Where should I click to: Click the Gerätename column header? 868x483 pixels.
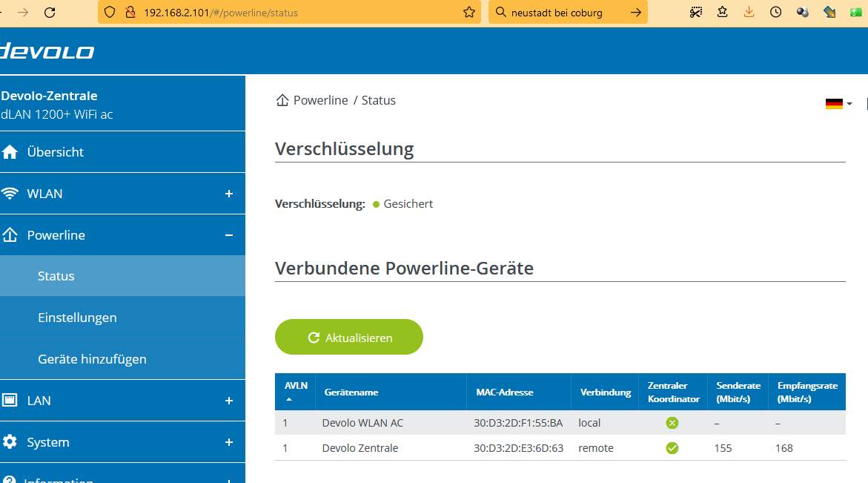coord(391,392)
